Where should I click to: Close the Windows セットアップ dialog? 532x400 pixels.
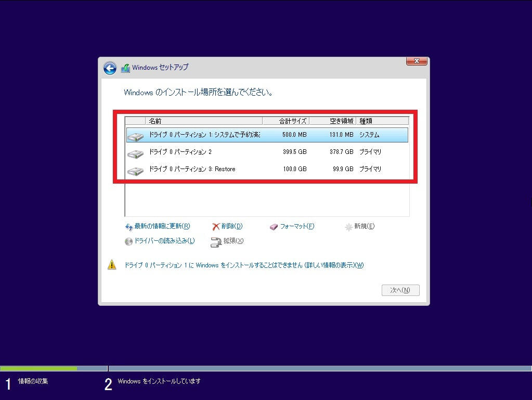(x=417, y=61)
